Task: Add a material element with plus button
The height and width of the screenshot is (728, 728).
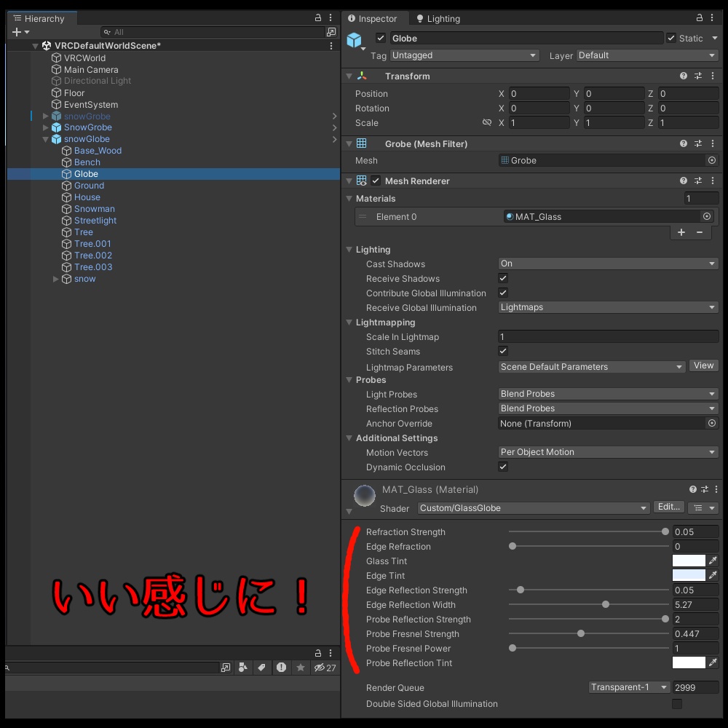Action: click(681, 232)
